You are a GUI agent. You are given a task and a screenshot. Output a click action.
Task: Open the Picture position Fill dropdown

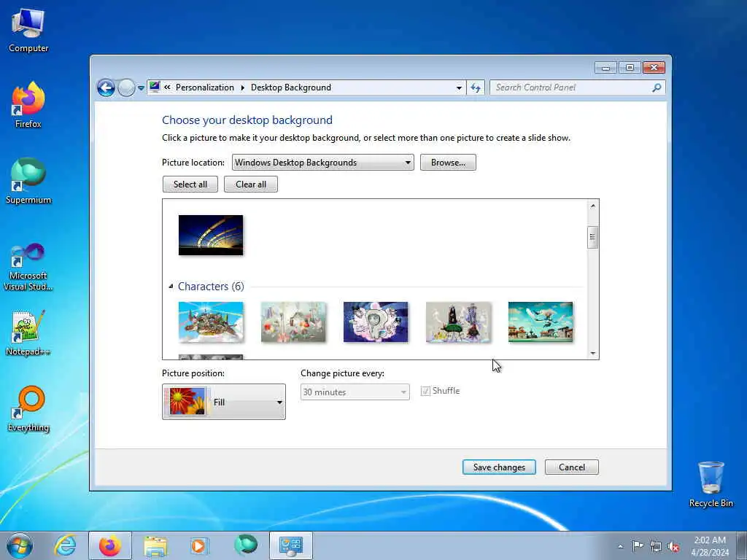(224, 402)
